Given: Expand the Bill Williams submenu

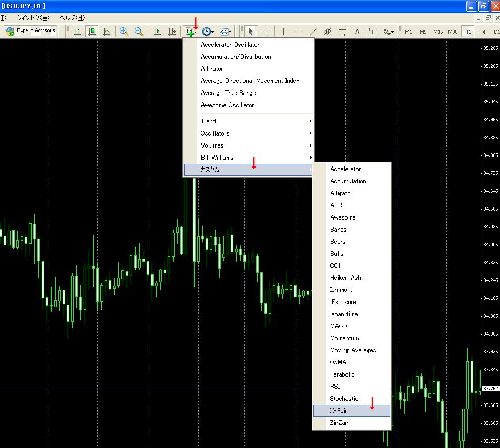Looking at the screenshot, I should click(249, 158).
